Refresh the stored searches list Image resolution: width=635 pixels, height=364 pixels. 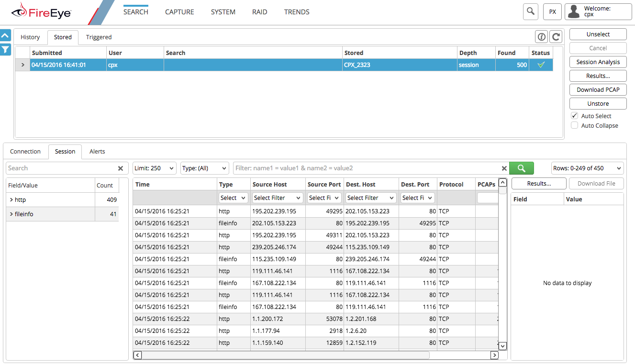click(x=555, y=36)
